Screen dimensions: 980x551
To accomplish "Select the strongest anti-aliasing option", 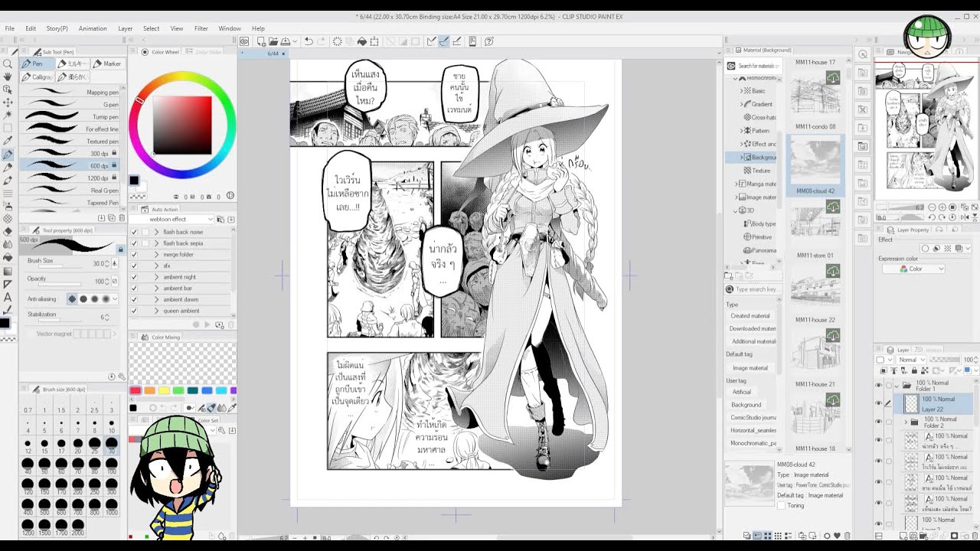I will pyautogui.click(x=106, y=299).
